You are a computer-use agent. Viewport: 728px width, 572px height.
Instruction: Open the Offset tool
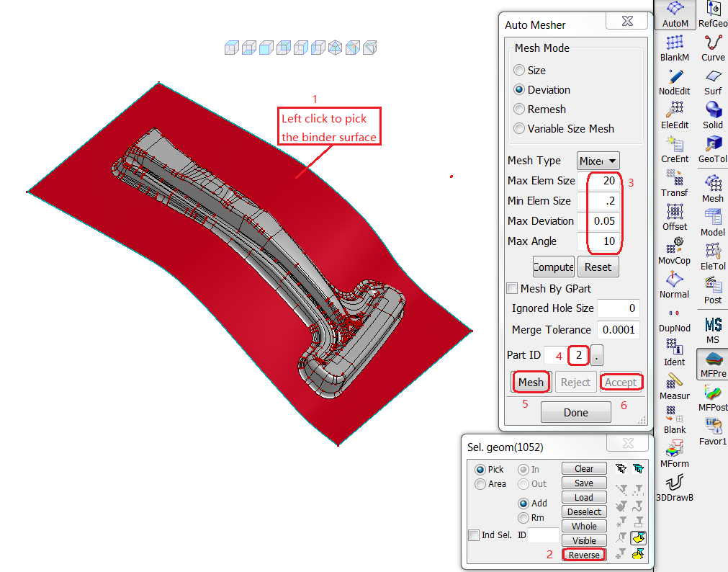(675, 218)
